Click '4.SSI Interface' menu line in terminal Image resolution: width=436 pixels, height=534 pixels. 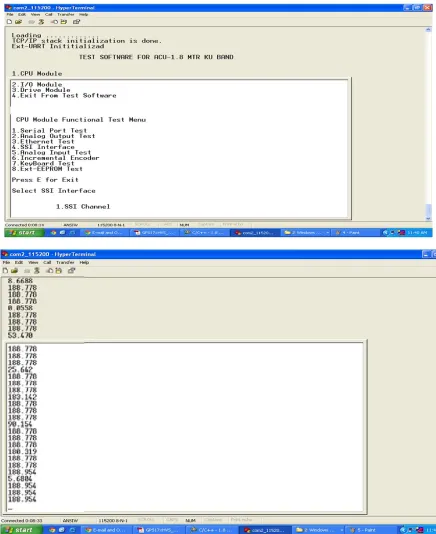point(43,147)
